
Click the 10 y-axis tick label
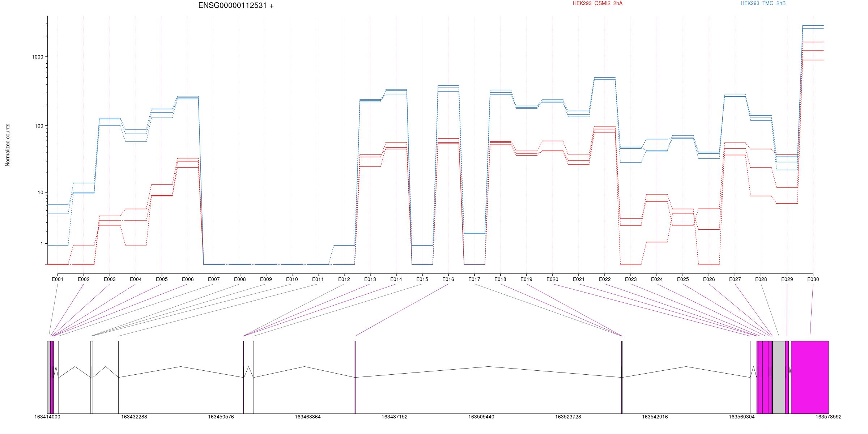click(x=41, y=192)
